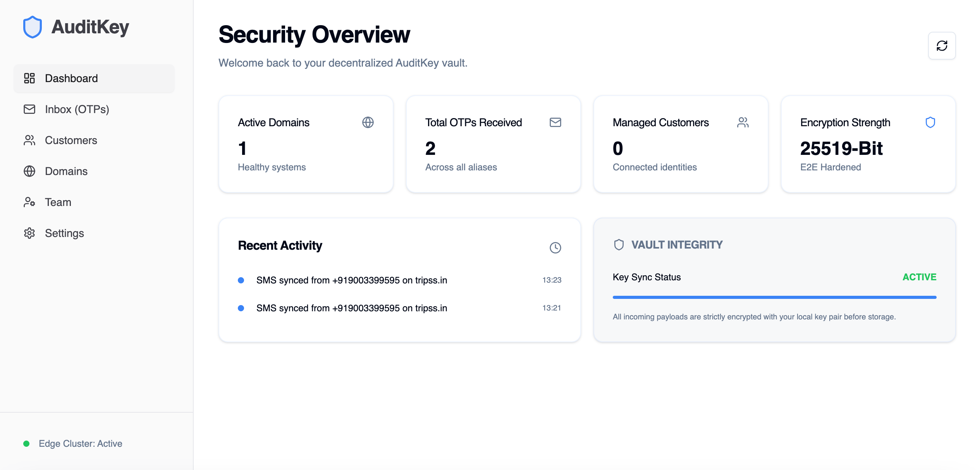Select the 13:21 SMS synced activity

351,308
